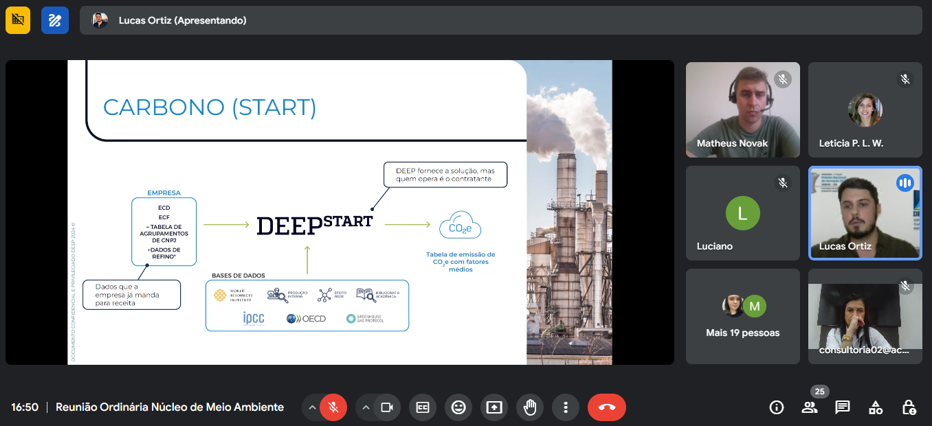Leave the call with the red hang-up button
The width and height of the screenshot is (932, 426).
607,408
